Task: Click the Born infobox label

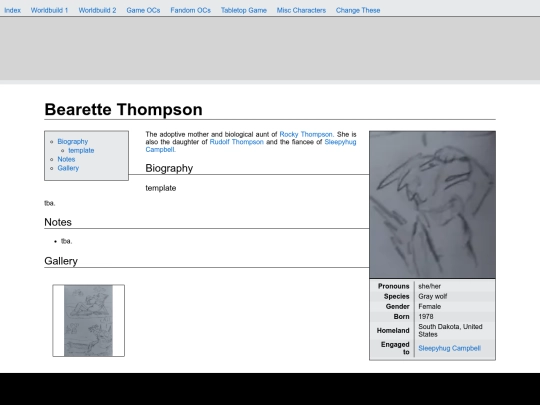Action: click(x=402, y=316)
